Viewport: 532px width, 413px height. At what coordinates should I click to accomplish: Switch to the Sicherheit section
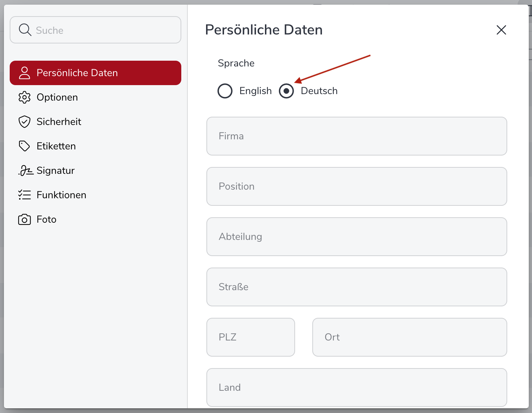coord(59,122)
